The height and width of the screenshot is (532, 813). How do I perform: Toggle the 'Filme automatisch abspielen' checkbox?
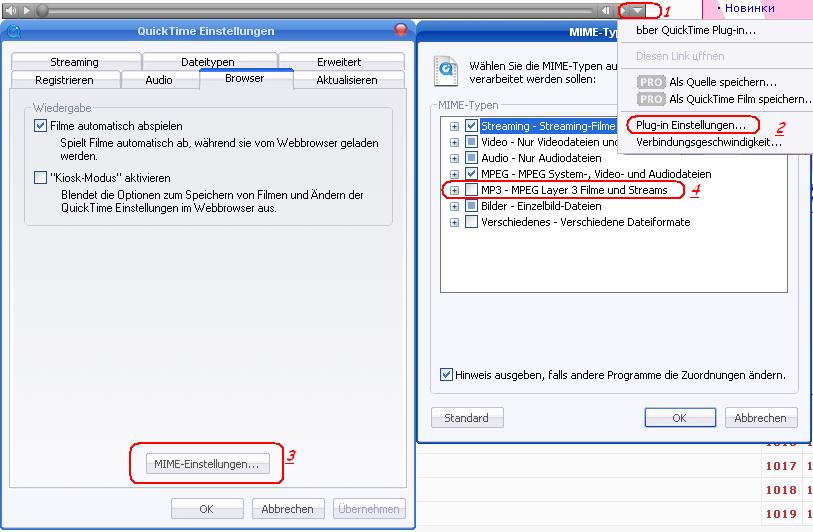40,125
